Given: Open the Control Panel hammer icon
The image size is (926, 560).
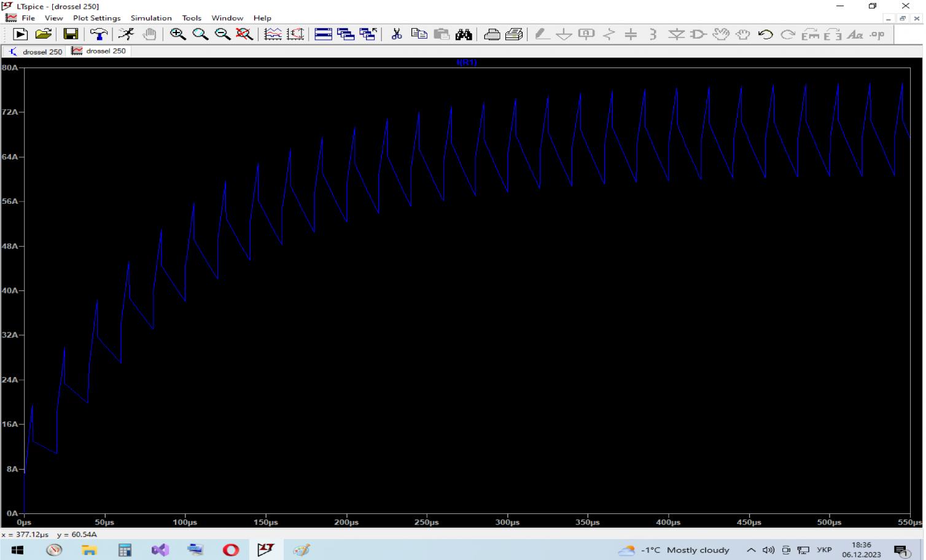Looking at the screenshot, I should coord(98,34).
